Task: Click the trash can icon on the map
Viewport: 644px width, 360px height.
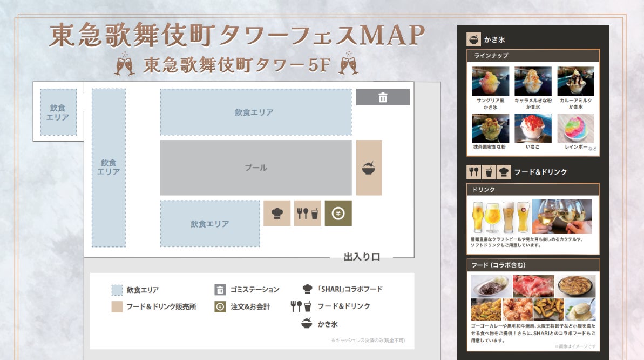Action: [x=383, y=97]
